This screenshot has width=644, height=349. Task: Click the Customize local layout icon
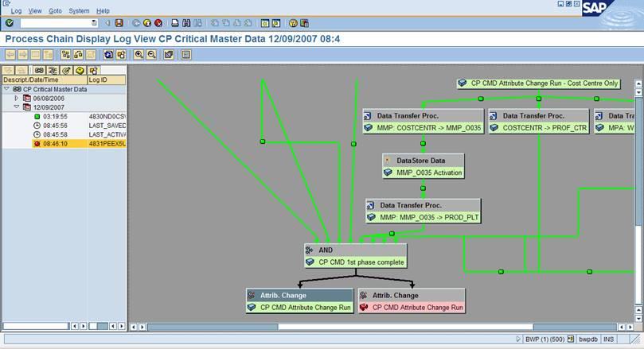point(304,23)
